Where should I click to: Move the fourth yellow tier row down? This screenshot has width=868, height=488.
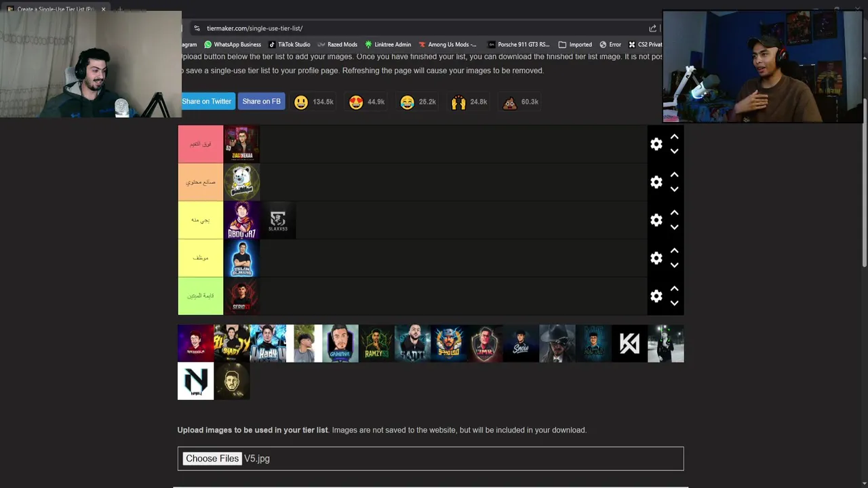pos(674,265)
